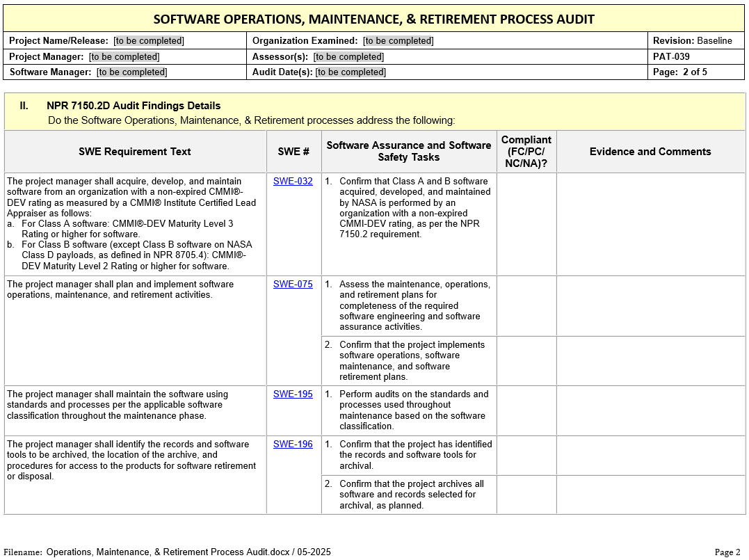Click the Evidence and Comments cell for SWE-032
Image resolution: width=749 pixels, height=560 pixels.
click(x=650, y=224)
